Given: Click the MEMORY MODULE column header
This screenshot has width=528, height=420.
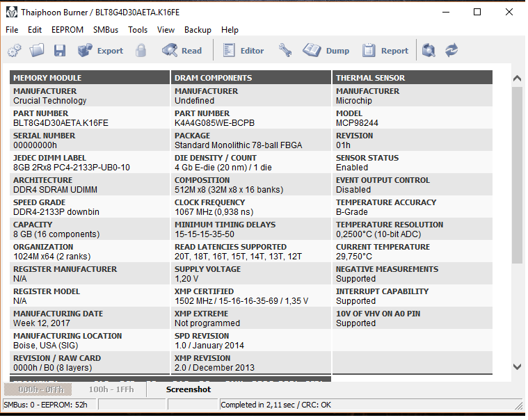Looking at the screenshot, I should tap(90, 78).
